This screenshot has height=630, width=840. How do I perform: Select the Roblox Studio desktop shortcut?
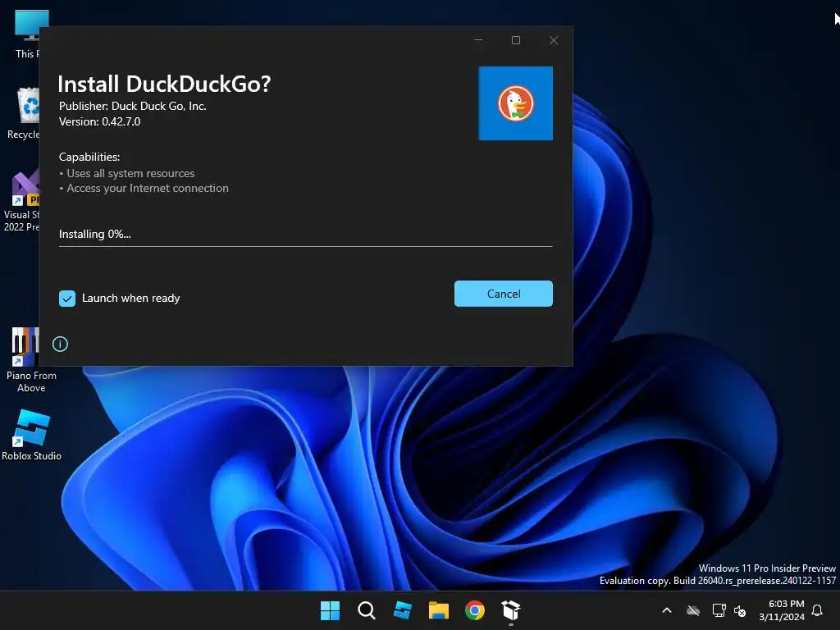coord(31,435)
